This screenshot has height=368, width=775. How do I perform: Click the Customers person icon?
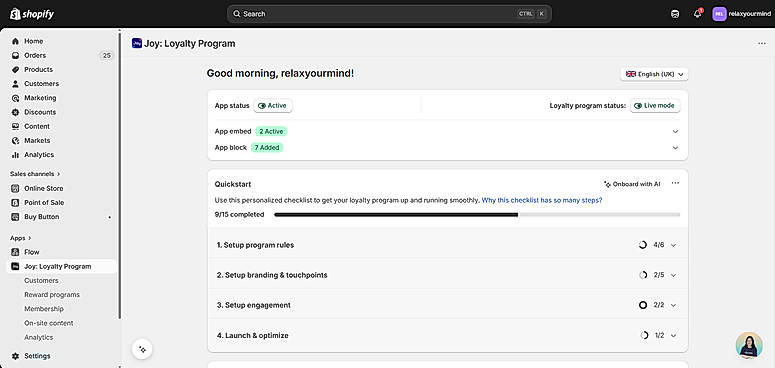15,84
